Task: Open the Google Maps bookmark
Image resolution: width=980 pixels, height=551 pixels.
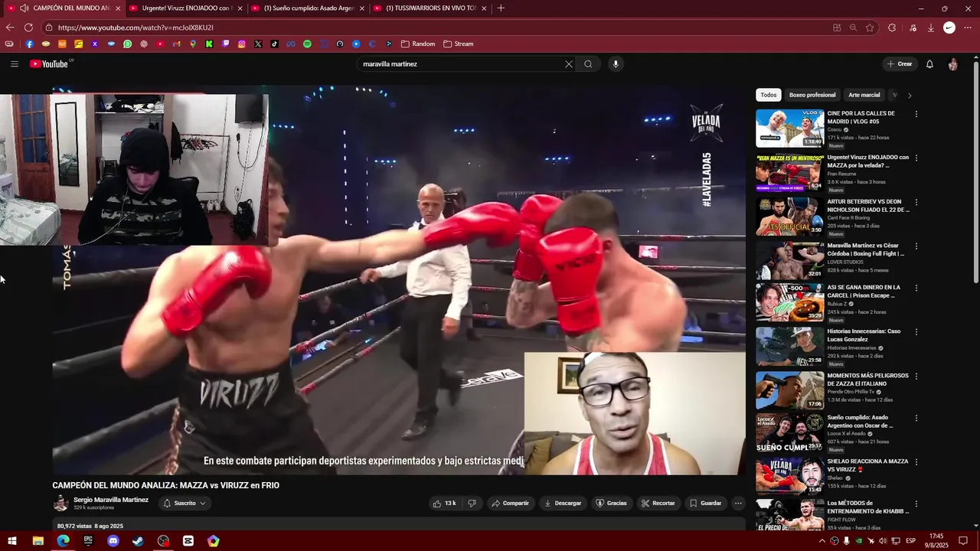Action: coord(193,44)
